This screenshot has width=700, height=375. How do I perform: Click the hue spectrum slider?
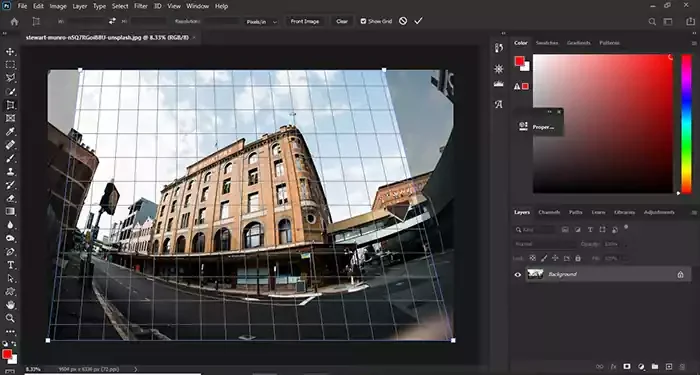pyautogui.click(x=686, y=124)
